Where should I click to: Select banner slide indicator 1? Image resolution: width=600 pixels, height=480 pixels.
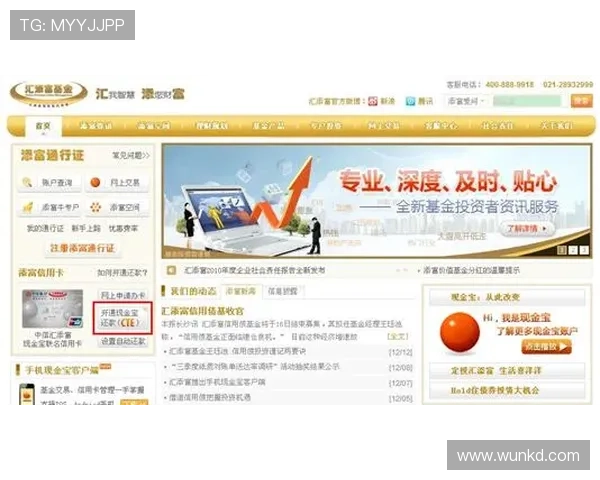click(x=562, y=250)
